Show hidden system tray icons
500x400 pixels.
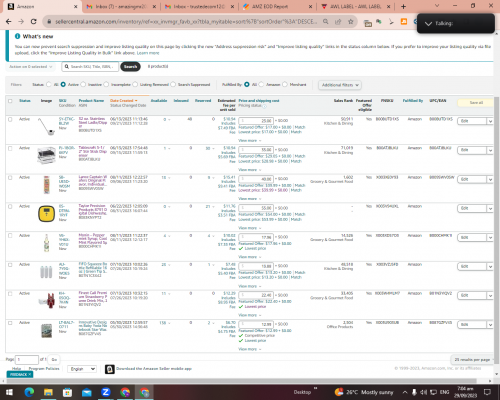coord(405,392)
